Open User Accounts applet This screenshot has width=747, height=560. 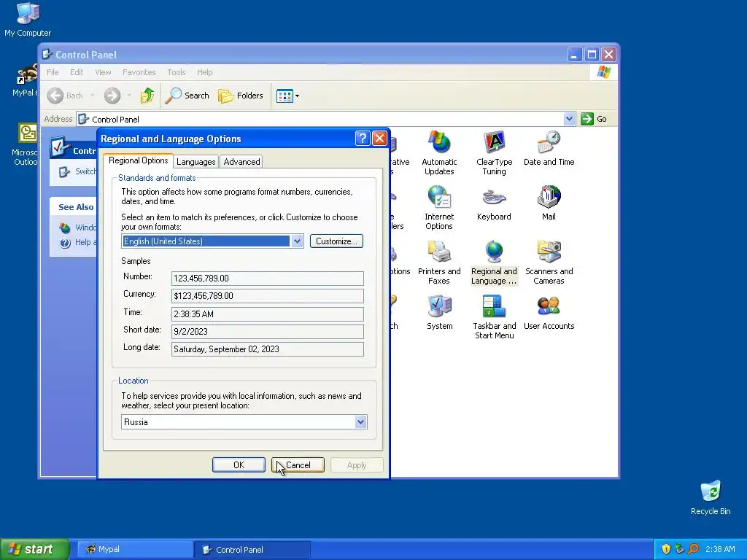549,313
